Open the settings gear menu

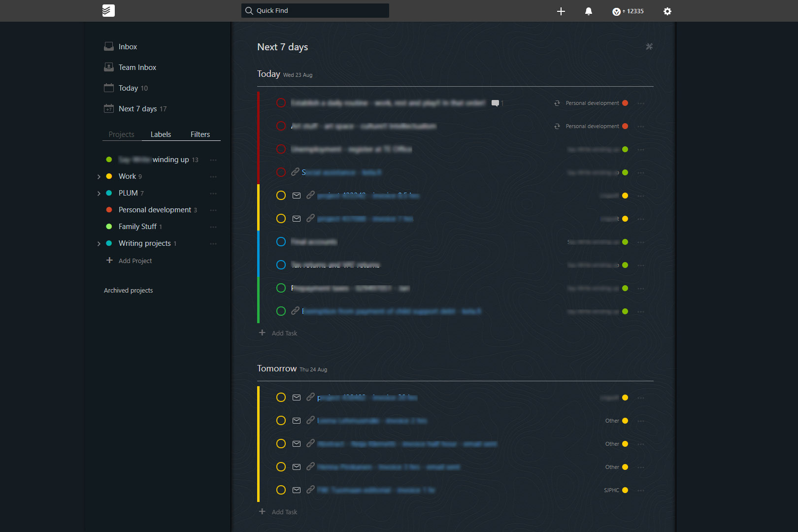667,11
